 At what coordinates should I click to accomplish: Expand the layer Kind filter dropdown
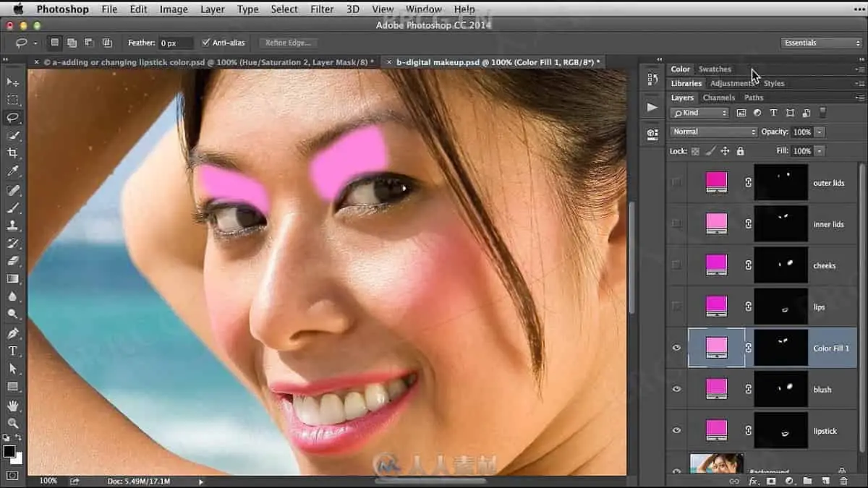(x=699, y=113)
